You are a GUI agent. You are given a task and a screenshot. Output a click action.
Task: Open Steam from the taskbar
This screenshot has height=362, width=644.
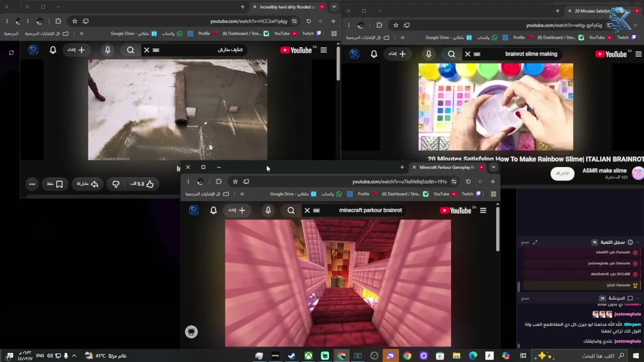(291, 356)
